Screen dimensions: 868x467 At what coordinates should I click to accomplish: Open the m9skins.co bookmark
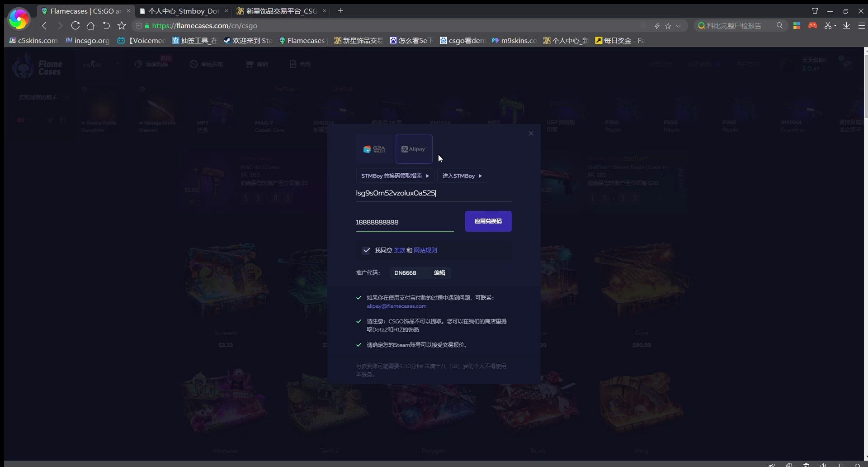[514, 41]
